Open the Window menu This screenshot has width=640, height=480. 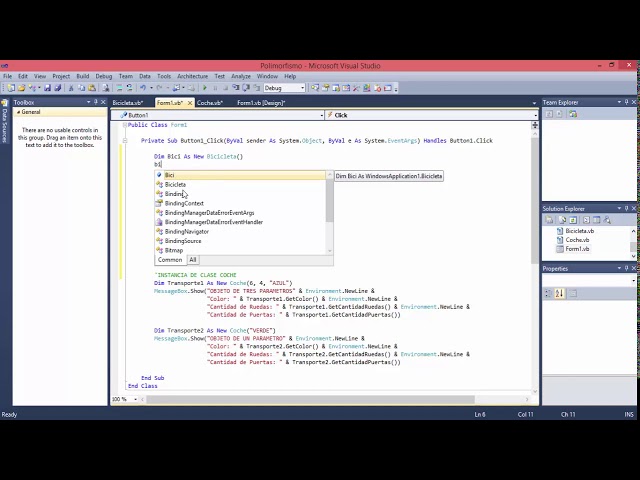[x=267, y=76]
